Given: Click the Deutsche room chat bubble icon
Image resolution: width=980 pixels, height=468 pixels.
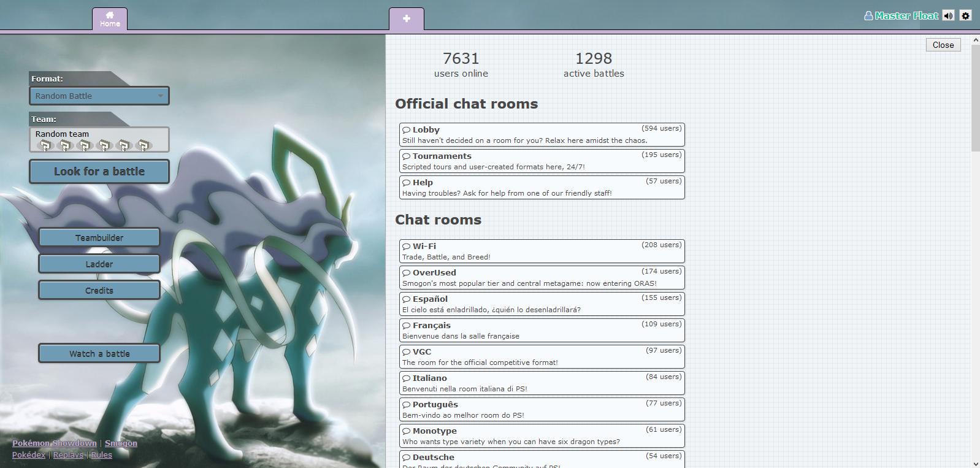Looking at the screenshot, I should 406,458.
